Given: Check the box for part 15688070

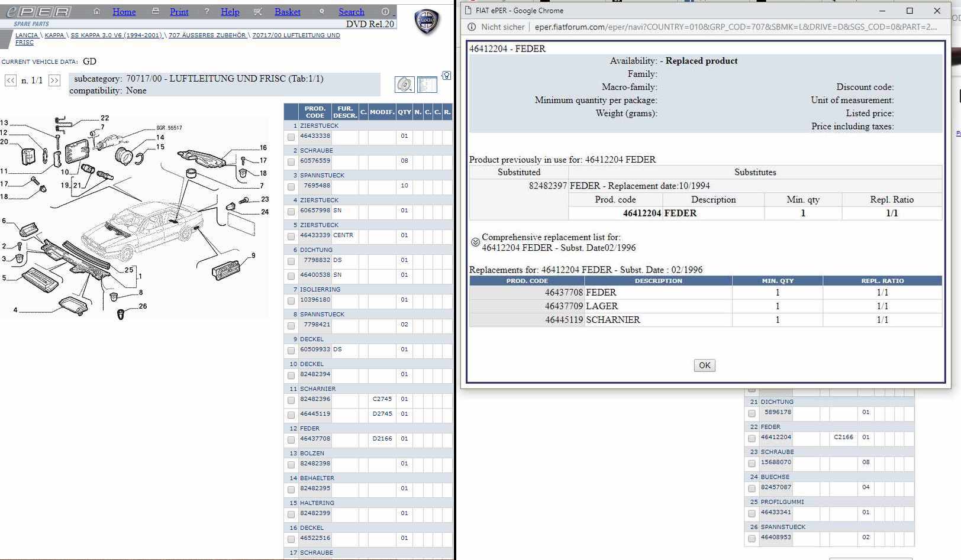Looking at the screenshot, I should point(752,464).
